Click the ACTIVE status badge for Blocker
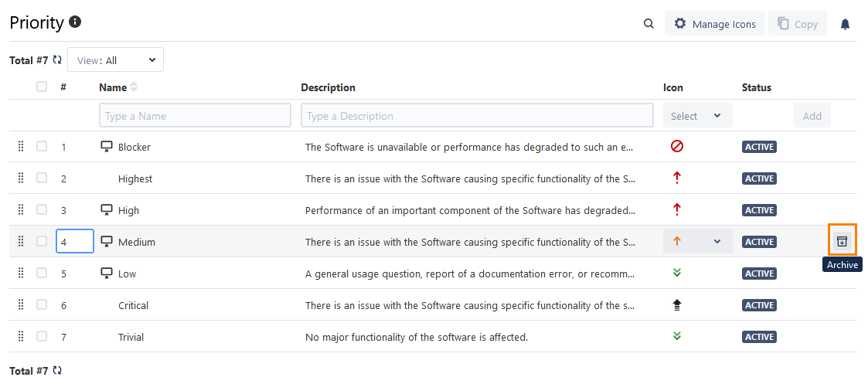Image resolution: width=868 pixels, height=384 pixels. pyautogui.click(x=760, y=147)
